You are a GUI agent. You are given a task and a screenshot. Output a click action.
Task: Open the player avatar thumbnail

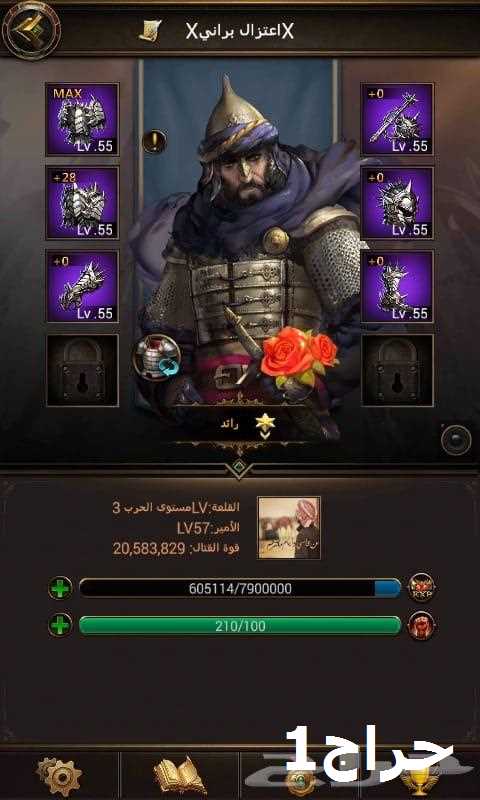point(289,528)
